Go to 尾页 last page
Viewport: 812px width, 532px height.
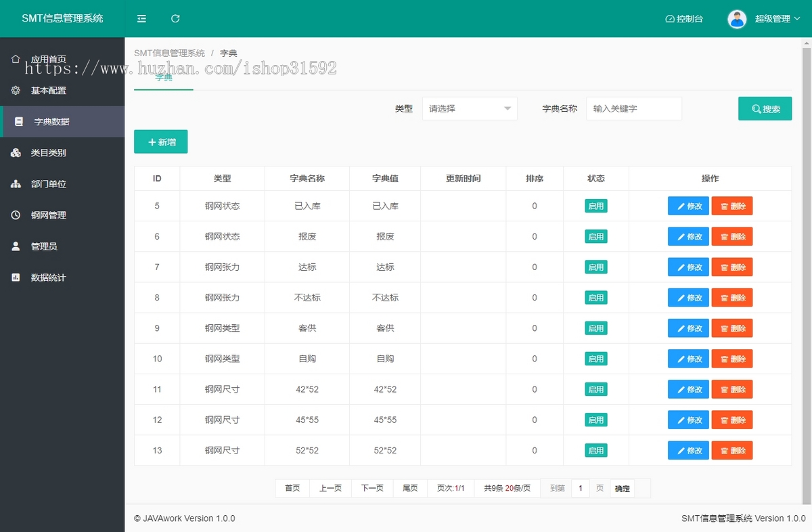coord(410,488)
